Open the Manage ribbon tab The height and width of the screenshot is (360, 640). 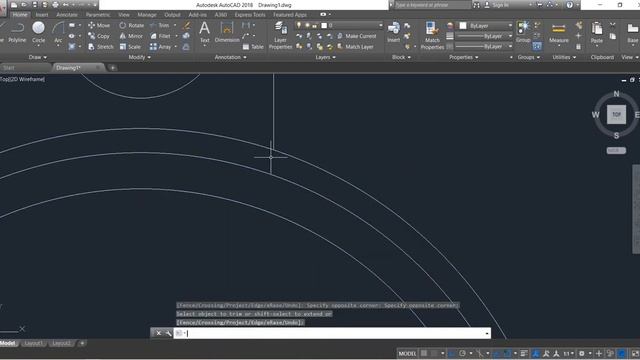pos(147,15)
